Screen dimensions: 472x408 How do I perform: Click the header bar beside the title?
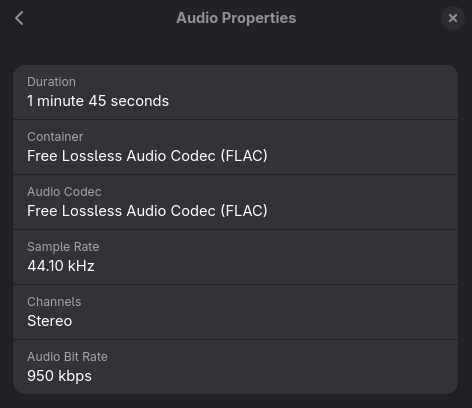367,18
